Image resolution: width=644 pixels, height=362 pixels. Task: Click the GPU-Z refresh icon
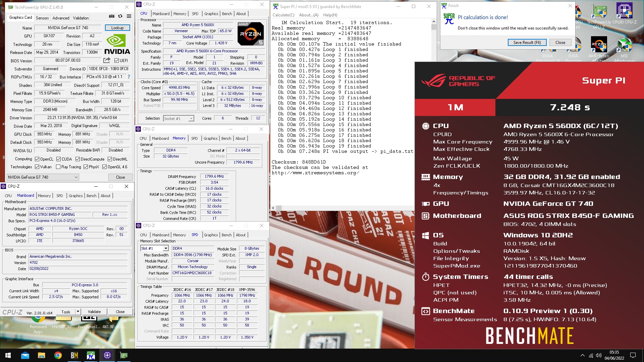point(120,16)
